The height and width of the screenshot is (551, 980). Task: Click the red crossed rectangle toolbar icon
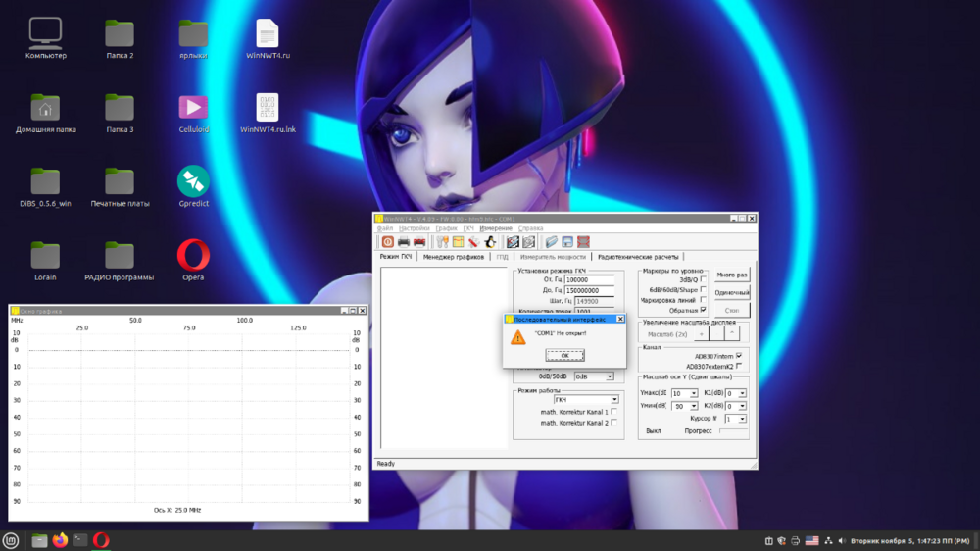click(x=583, y=242)
